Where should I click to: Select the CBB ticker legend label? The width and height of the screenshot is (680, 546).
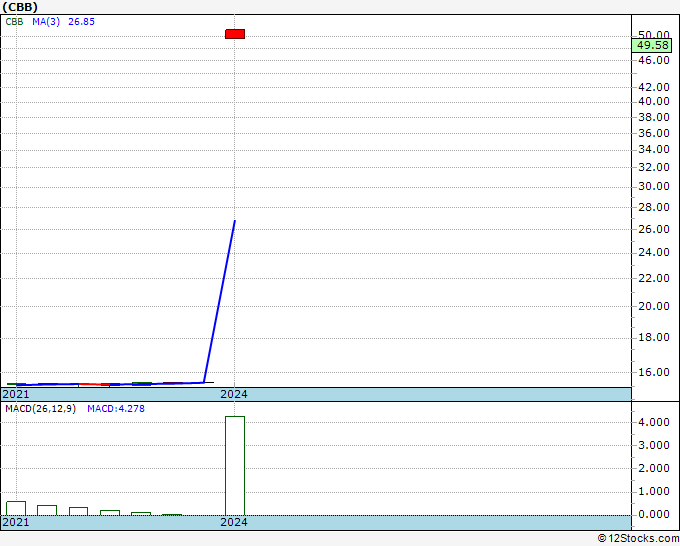14,22
